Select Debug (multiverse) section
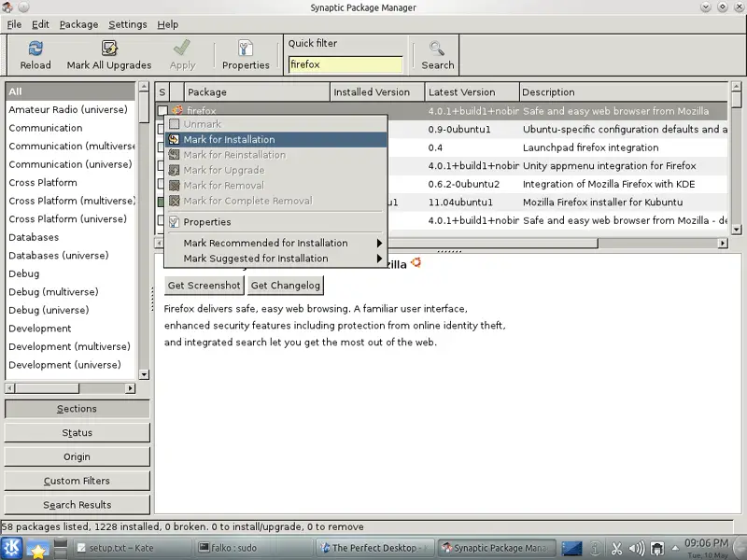The width and height of the screenshot is (747, 560). [x=71, y=292]
